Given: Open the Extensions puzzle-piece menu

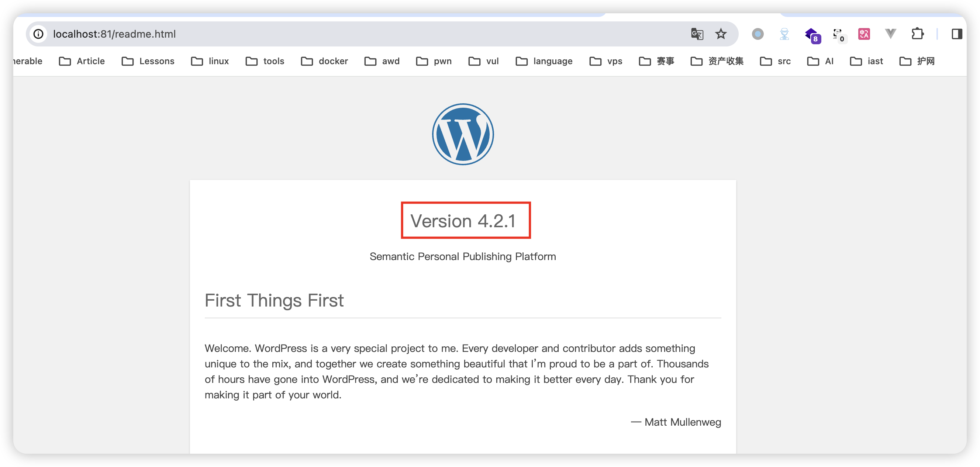Looking at the screenshot, I should [918, 34].
